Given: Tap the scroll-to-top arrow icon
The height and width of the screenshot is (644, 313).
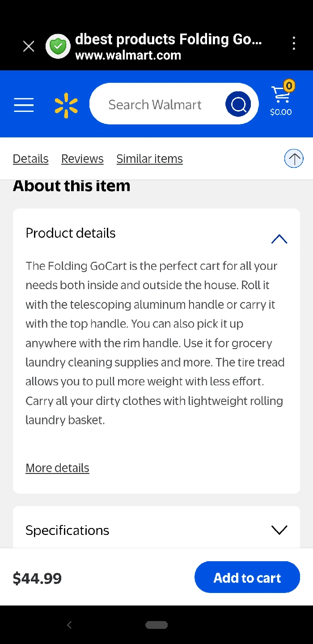Looking at the screenshot, I should [x=294, y=158].
